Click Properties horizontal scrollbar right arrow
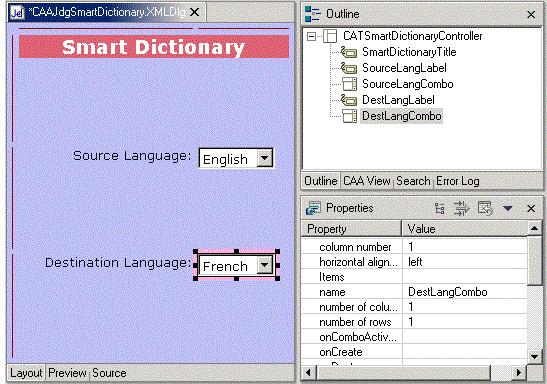This screenshot has width=547, height=384. [x=519, y=372]
